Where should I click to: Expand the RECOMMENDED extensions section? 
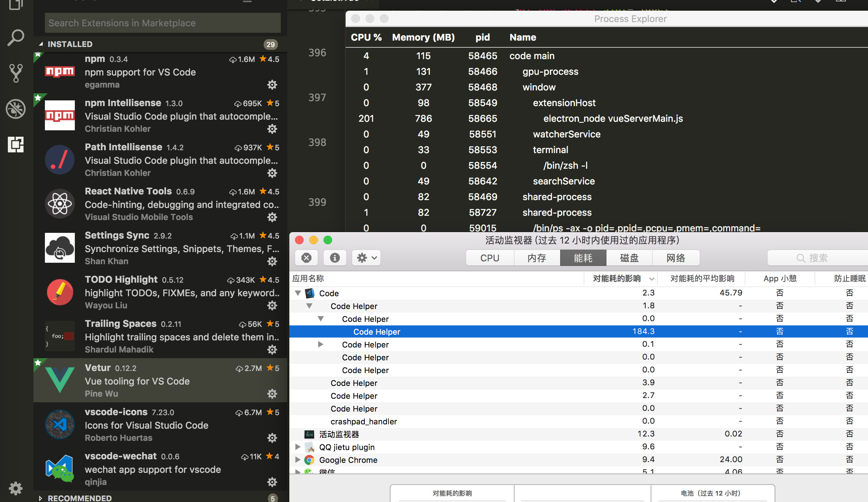point(79,498)
